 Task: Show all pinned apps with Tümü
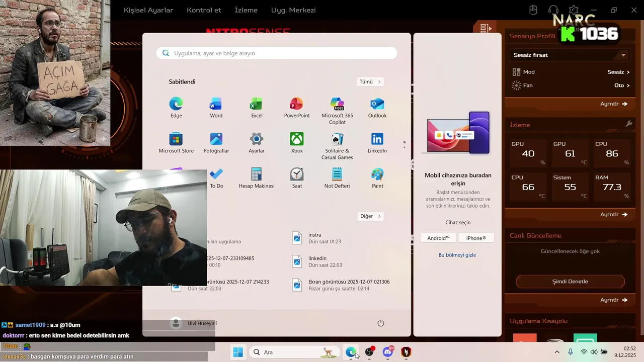tap(370, 81)
